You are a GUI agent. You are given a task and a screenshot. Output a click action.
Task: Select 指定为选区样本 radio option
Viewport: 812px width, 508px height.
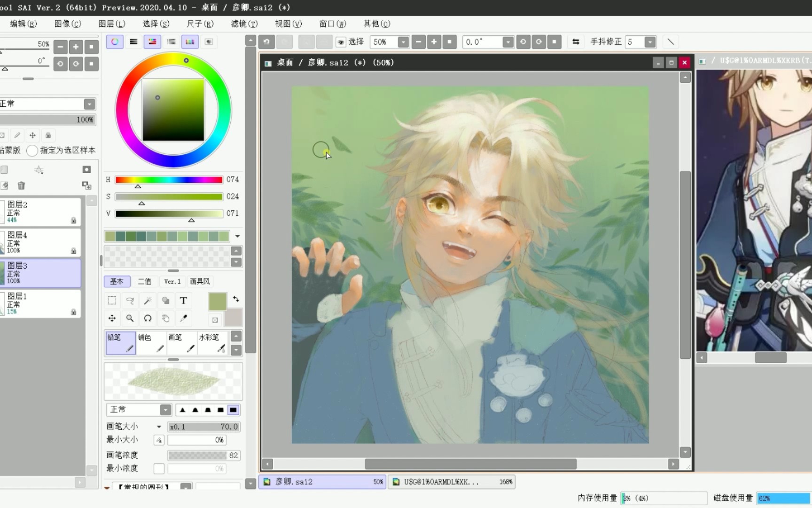coord(32,151)
